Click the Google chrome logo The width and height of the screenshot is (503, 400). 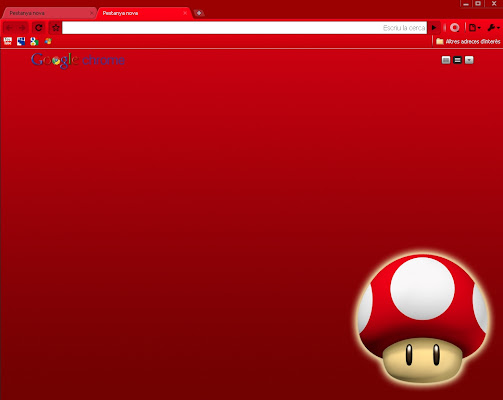pyautogui.click(x=78, y=61)
